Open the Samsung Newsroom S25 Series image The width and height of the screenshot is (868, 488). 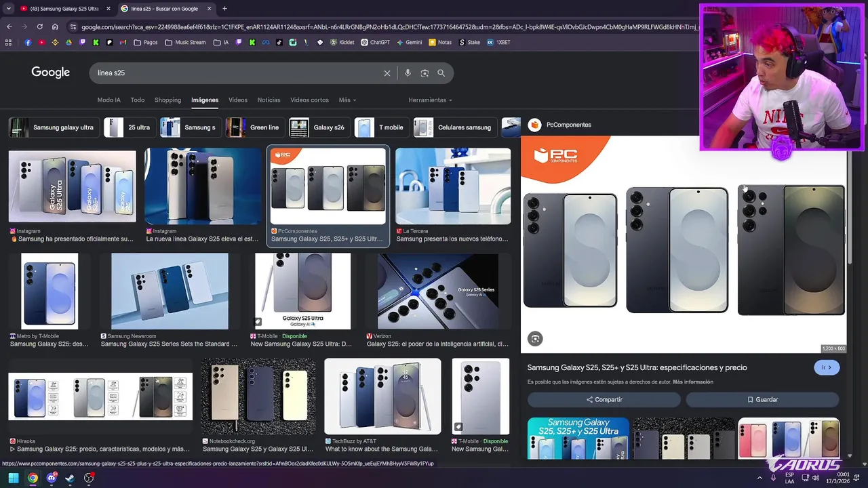(x=170, y=291)
